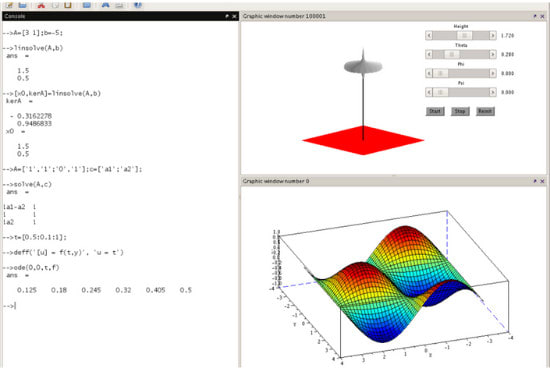Click the Phi slider thumb
550x370 pixels.
pyautogui.click(x=441, y=73)
